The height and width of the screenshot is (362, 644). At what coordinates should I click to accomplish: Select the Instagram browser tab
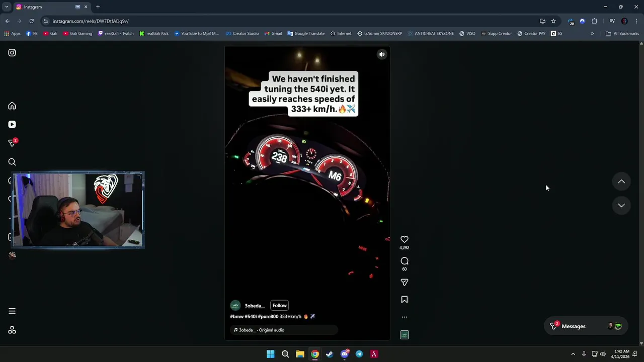click(51, 7)
